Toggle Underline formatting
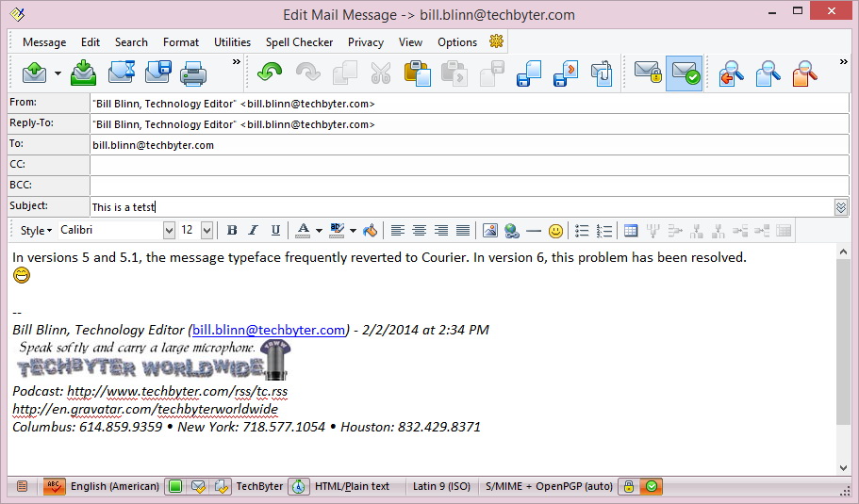Viewport: 859px width, 504px height. 275,231
